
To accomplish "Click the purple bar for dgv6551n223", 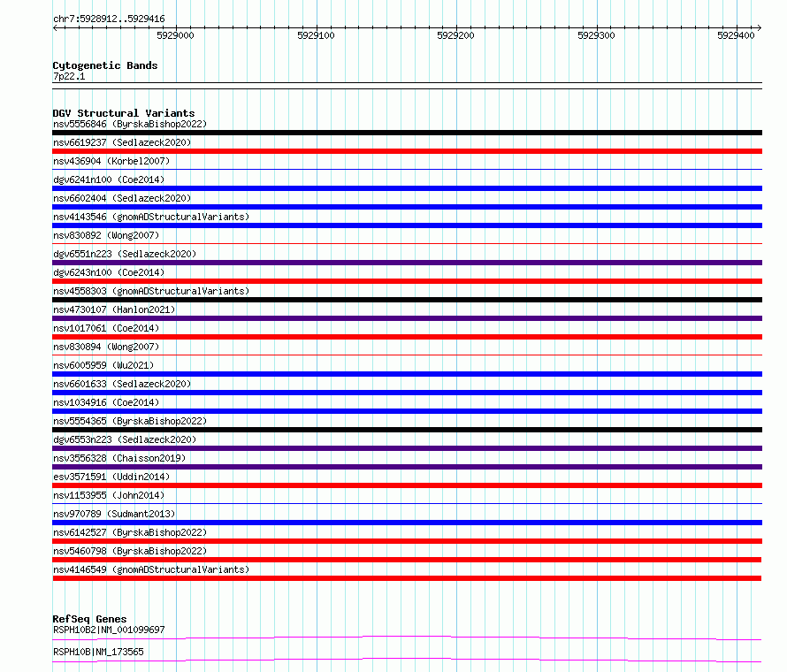I will click(x=407, y=263).
